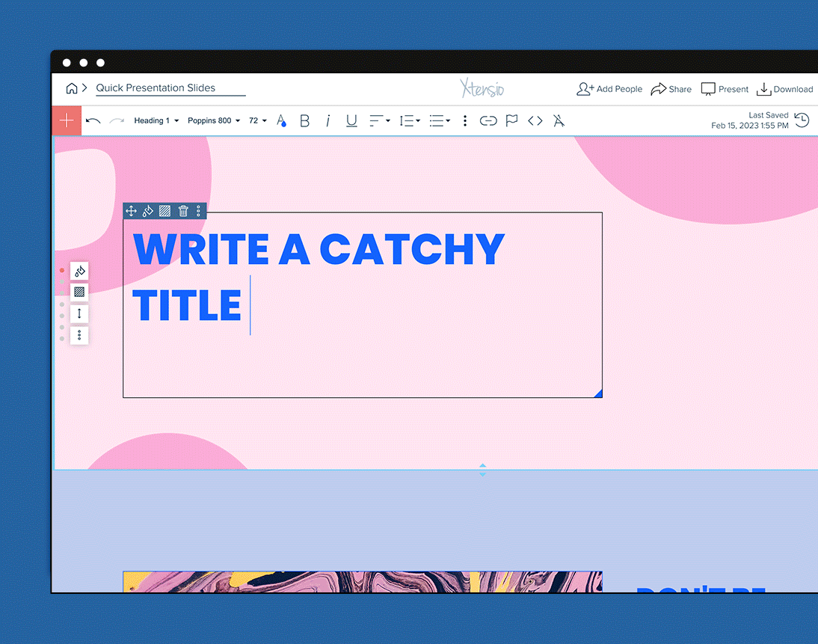Viewport: 818px width, 644px height.
Task: Select the marble image in second slide
Action: click(363, 582)
